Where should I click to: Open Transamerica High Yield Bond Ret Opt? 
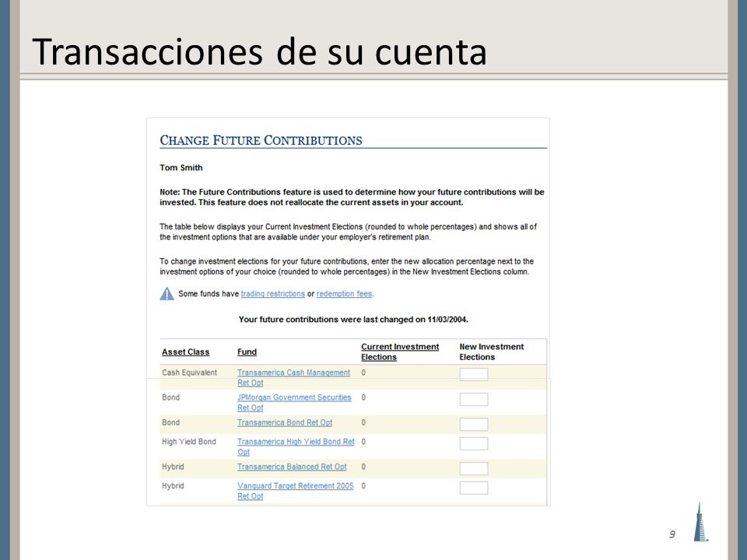[296, 446]
